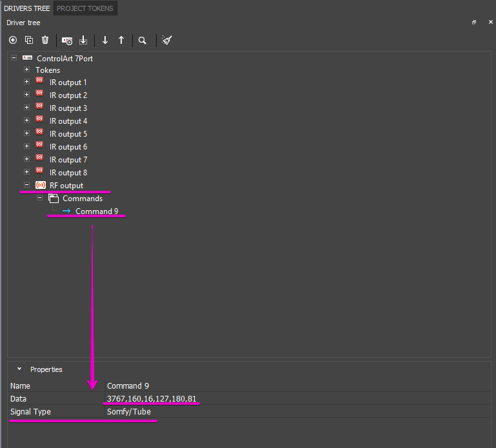Click the broom clean-up icon
Image resolution: width=496 pixels, height=448 pixels.
[x=166, y=40]
